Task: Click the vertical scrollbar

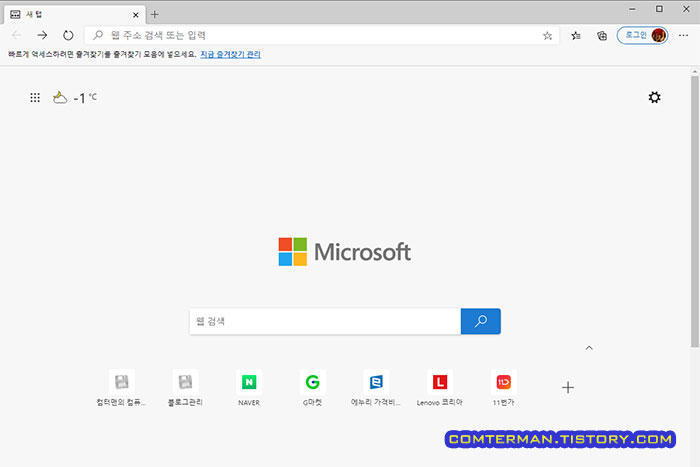Action: click(x=695, y=211)
